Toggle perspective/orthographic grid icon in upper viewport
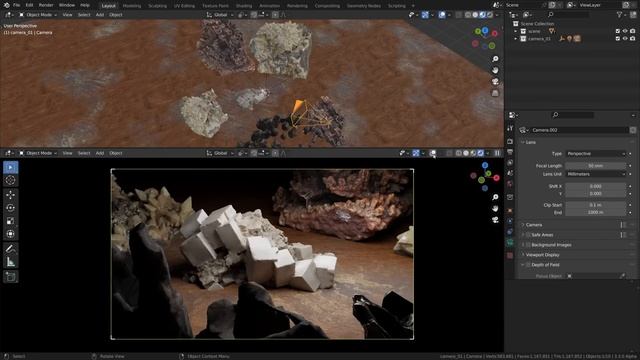The image size is (640, 360). [x=495, y=93]
